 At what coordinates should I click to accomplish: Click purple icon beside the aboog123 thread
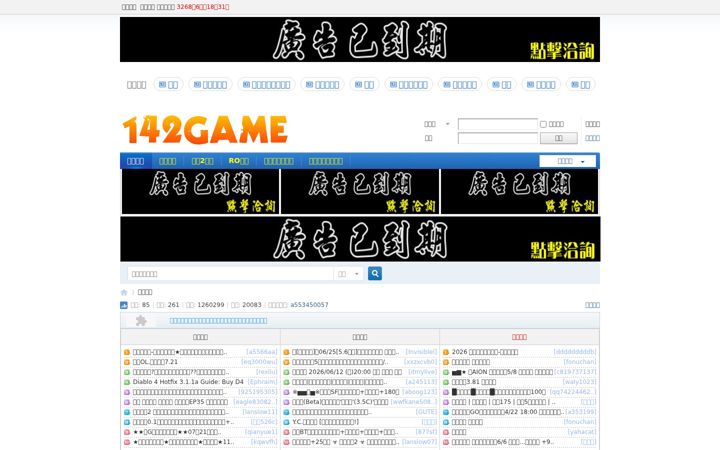coord(286,392)
